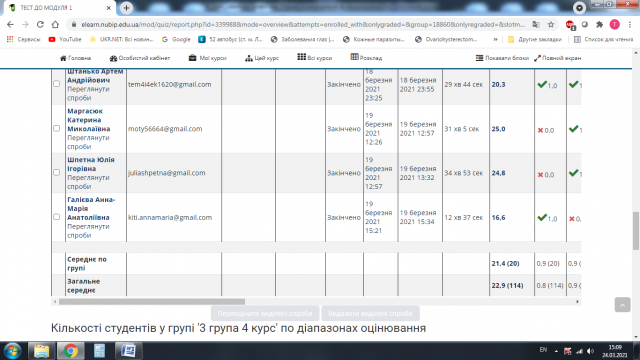The width and height of the screenshot is (640, 360).
Task: Open the grade 16,6 for Галієва
Action: coord(498,218)
